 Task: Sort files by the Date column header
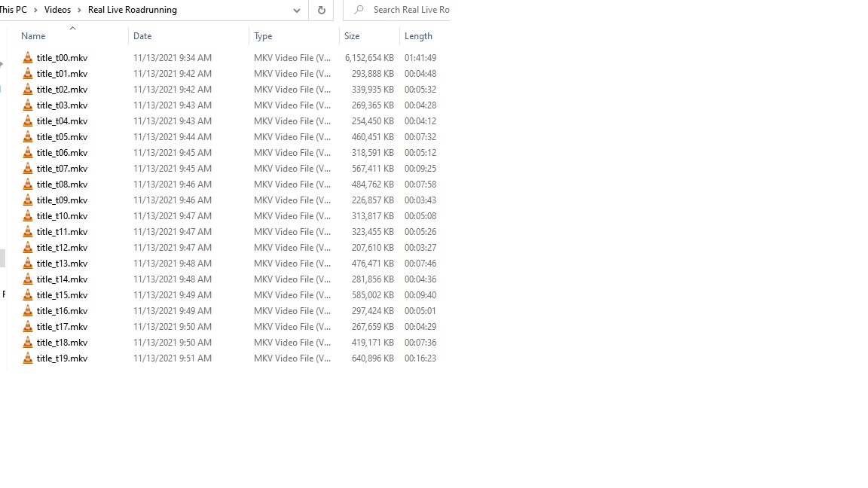[142, 36]
